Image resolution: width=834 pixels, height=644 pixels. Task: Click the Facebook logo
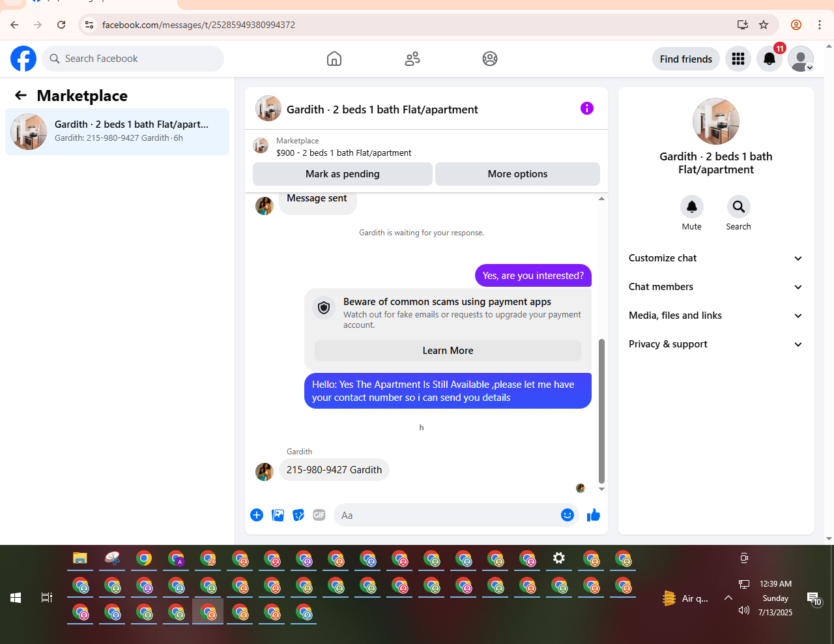coord(23,59)
